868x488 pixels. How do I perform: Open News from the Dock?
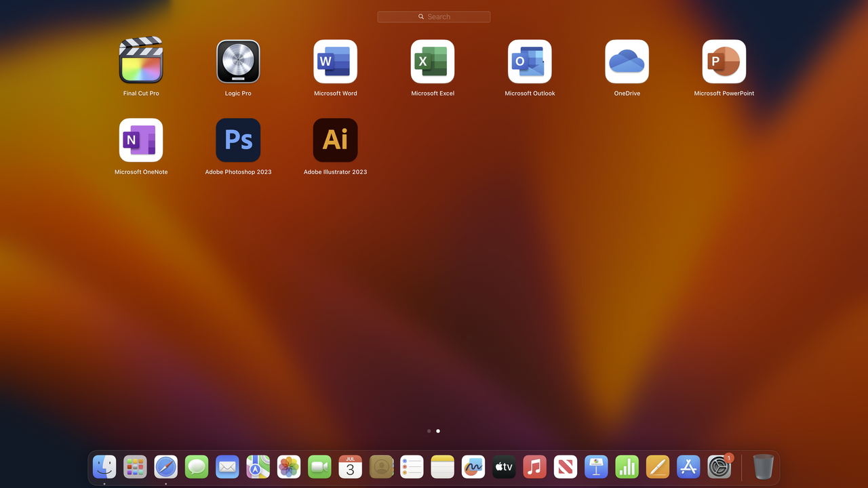(x=566, y=467)
